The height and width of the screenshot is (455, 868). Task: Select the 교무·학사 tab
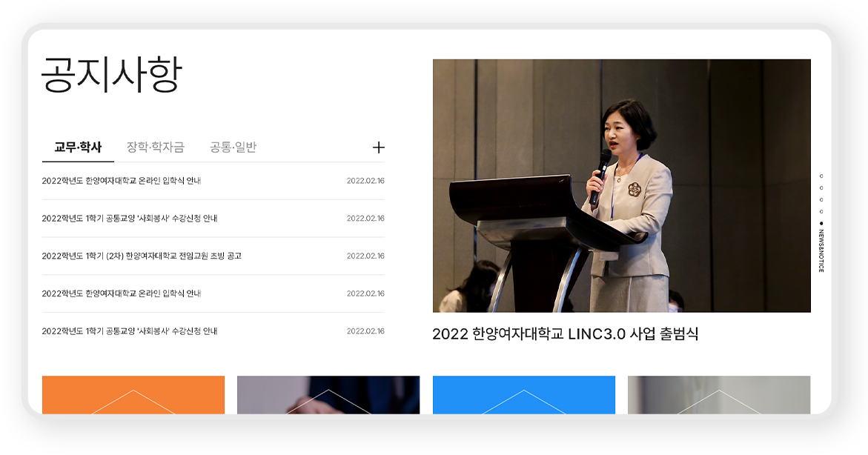click(78, 147)
